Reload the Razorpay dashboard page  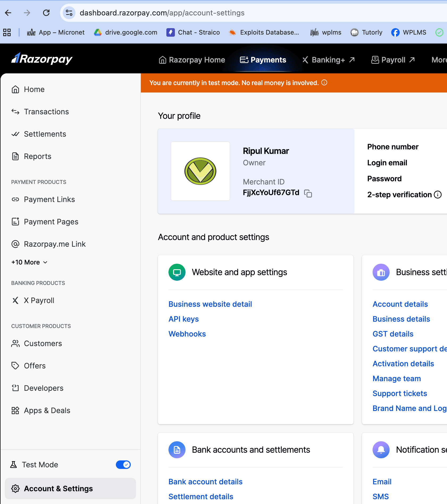(x=46, y=13)
